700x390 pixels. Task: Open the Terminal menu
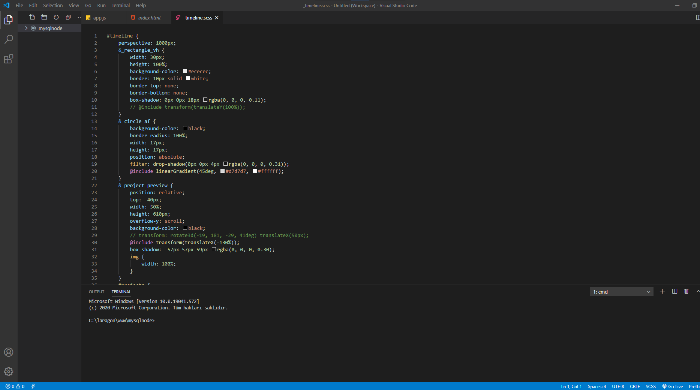pos(121,5)
